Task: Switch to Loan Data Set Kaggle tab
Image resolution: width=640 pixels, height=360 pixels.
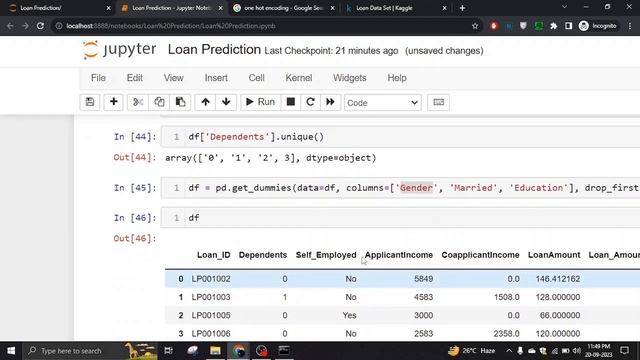Action: [396, 8]
